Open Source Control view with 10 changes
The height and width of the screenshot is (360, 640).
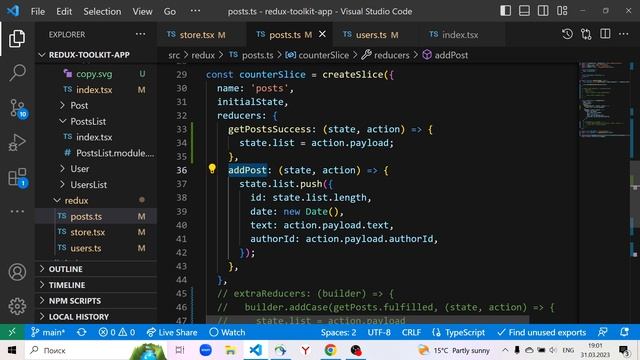coord(18,109)
